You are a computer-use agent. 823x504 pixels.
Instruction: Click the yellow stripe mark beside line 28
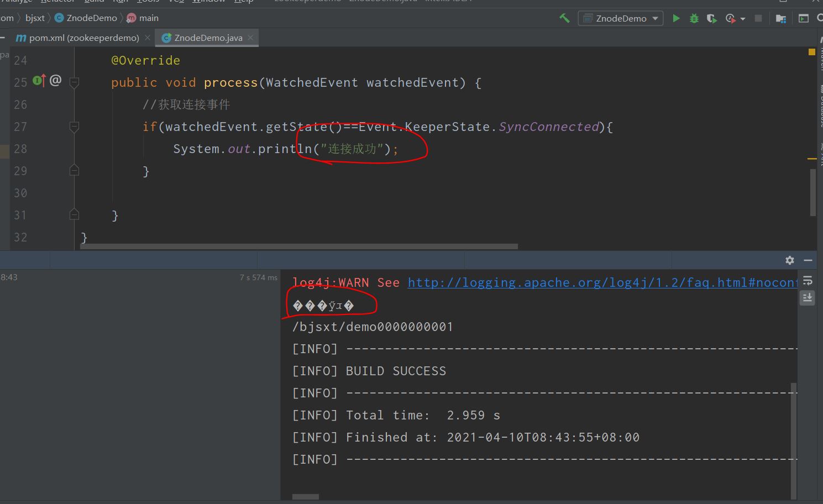tap(812, 159)
